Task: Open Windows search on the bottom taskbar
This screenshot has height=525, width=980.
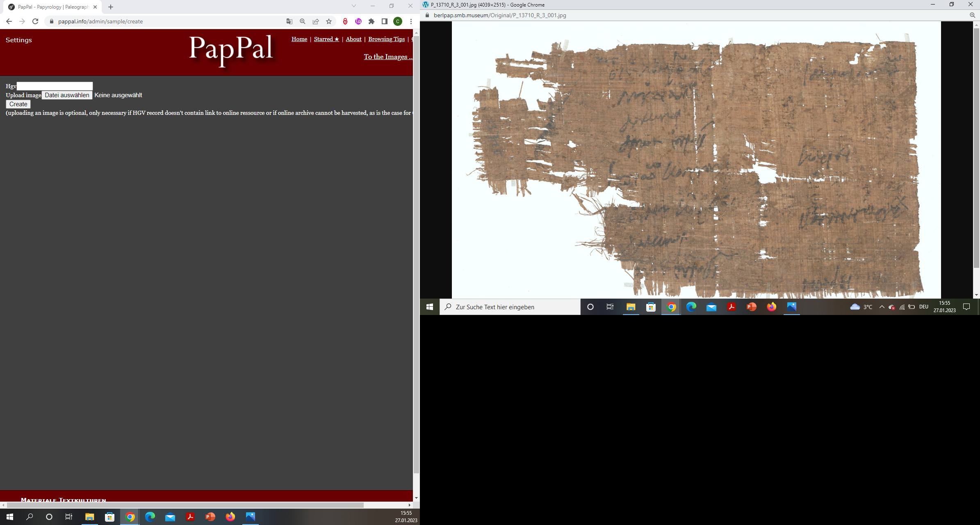Action: 30,517
